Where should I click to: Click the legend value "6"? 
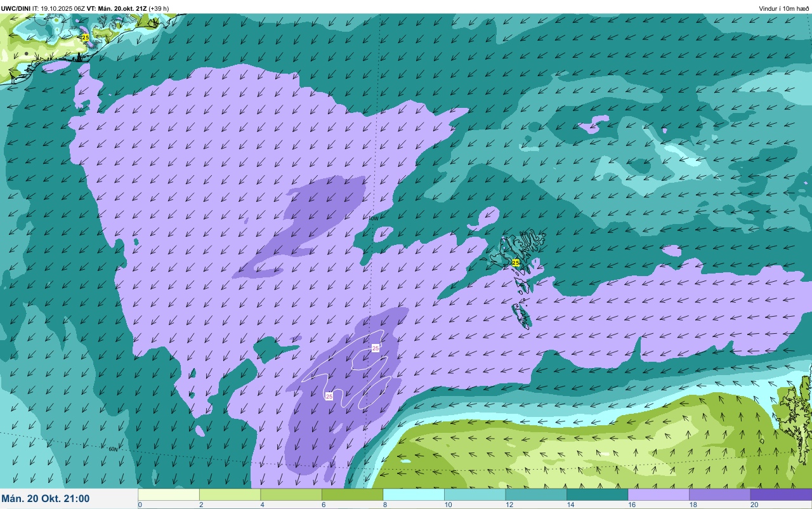tap(323, 505)
